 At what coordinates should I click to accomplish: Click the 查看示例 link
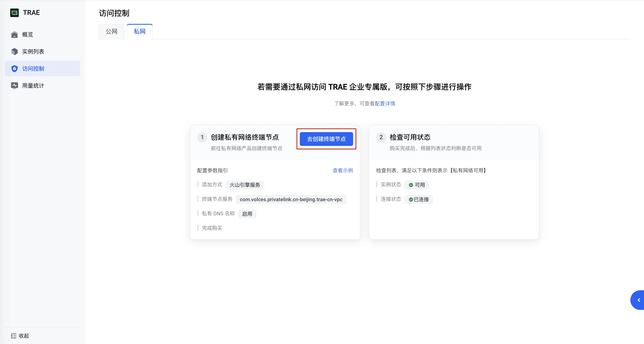click(x=342, y=170)
